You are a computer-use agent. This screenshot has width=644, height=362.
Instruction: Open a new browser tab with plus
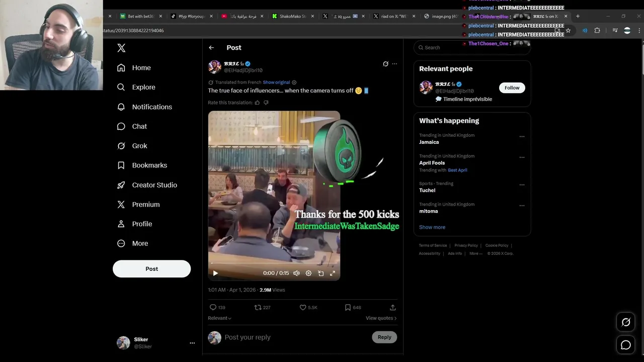pos(578,16)
